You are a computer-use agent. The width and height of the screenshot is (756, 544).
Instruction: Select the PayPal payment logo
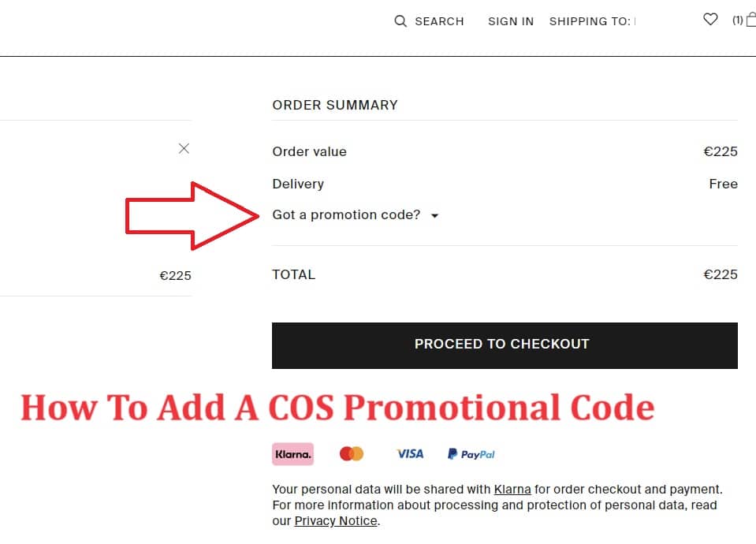point(471,453)
